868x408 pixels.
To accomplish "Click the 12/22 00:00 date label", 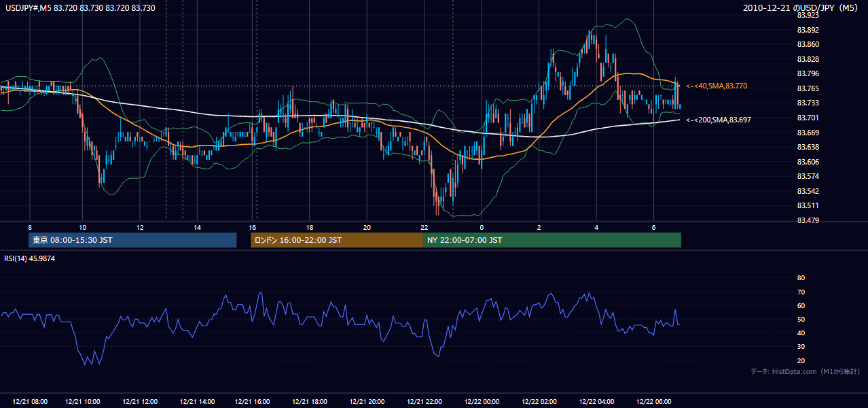I will coord(482,402).
